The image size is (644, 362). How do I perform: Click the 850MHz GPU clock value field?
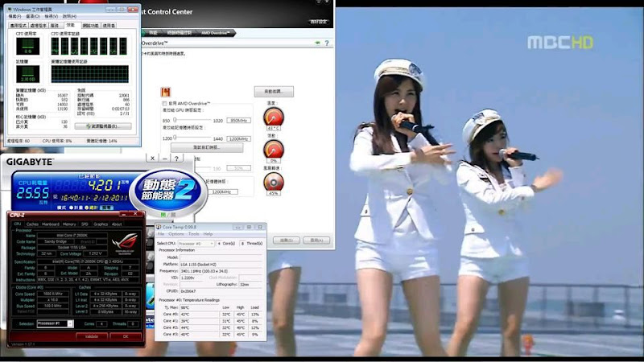coord(238,120)
